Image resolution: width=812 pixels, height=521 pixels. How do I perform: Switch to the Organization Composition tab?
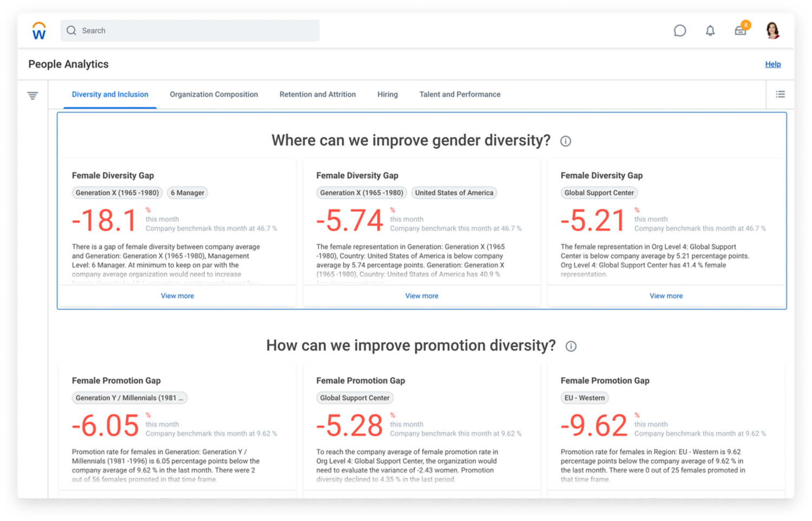tap(214, 94)
